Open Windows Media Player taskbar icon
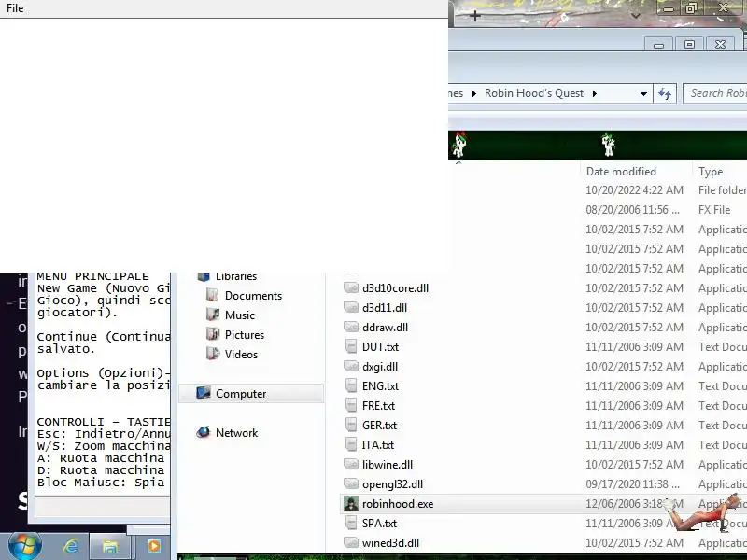The image size is (747, 560). coord(153,546)
